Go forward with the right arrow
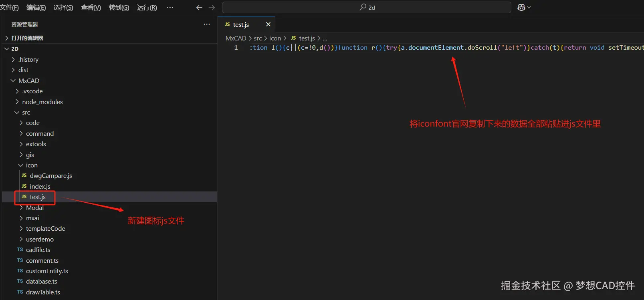Screen dimensions: 644x300 212,8
